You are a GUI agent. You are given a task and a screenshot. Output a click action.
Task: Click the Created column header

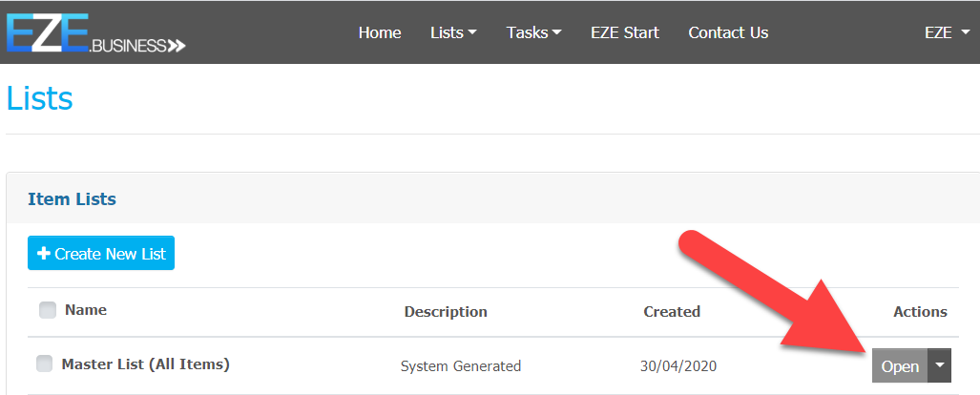coord(672,312)
